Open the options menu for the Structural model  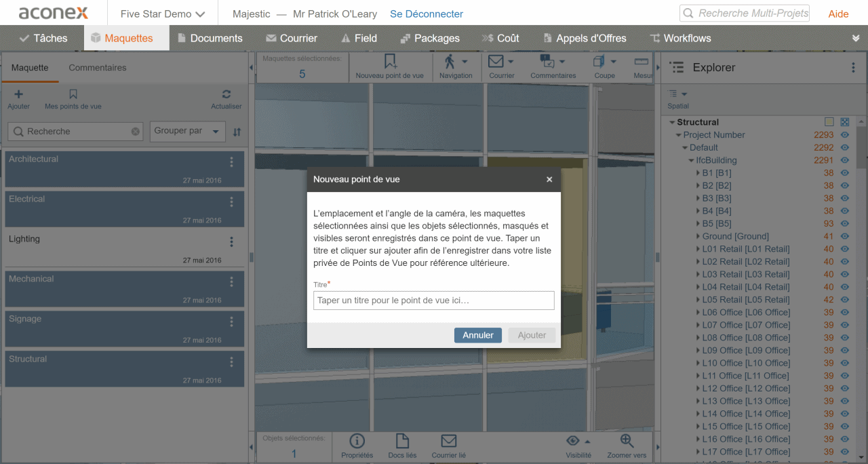[x=231, y=362]
